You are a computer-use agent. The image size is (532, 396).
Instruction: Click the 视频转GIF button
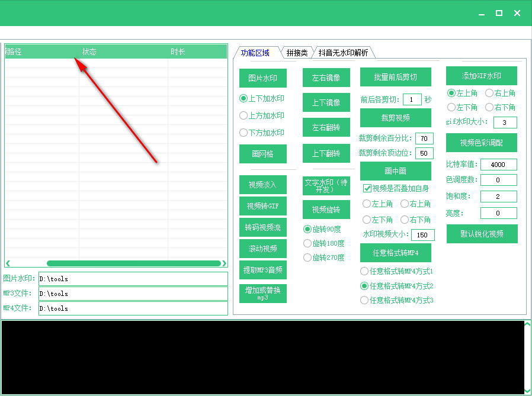pyautogui.click(x=263, y=206)
